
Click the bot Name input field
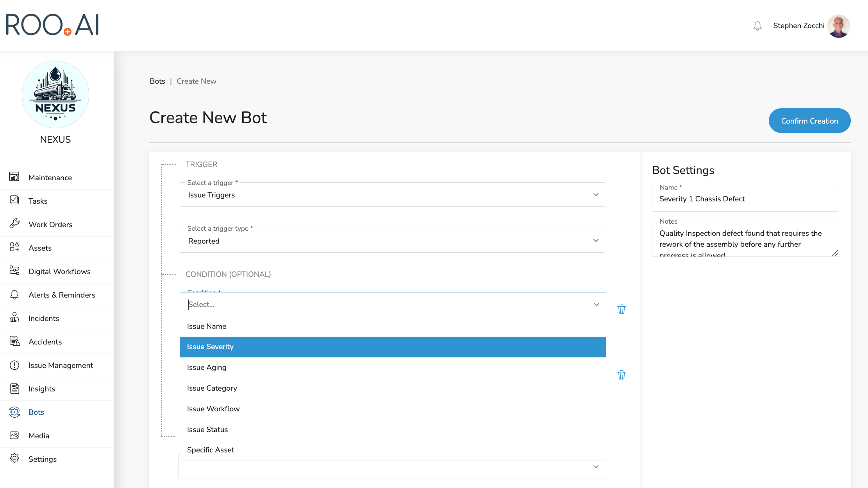coord(745,199)
